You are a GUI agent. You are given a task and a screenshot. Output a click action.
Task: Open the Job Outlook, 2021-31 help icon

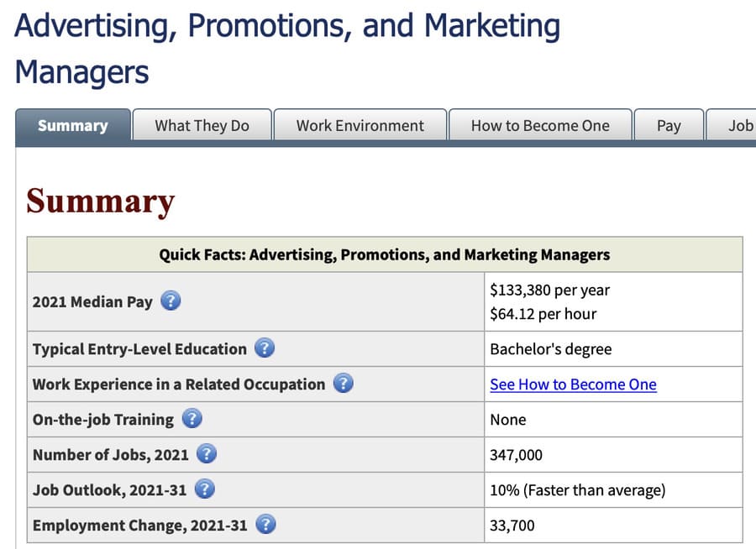tap(204, 489)
